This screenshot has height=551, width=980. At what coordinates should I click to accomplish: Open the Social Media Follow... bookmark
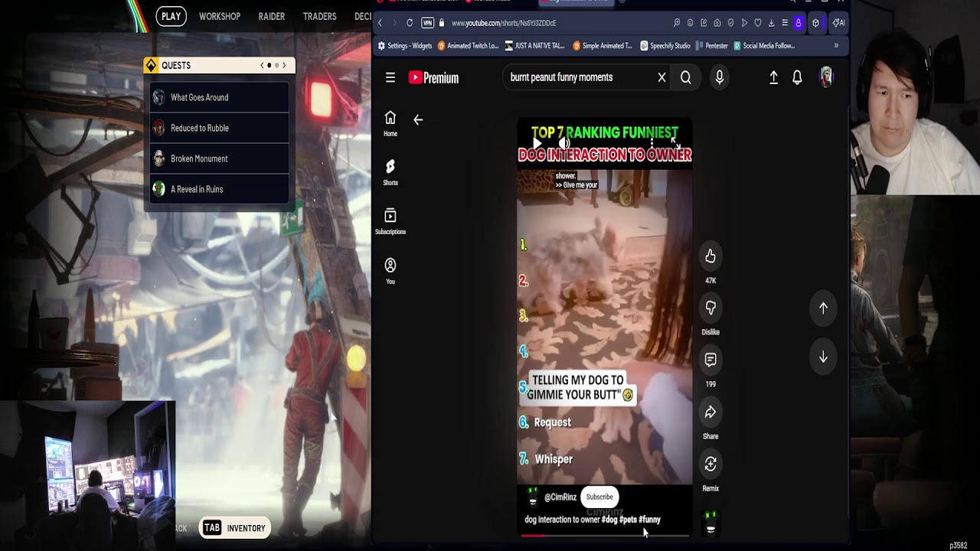[x=764, y=46]
